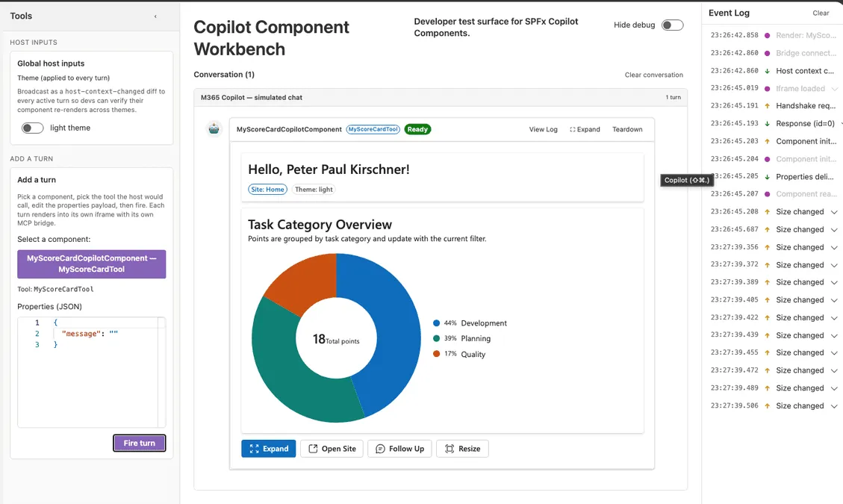This screenshot has height=504, width=843.
Task: Expand Size changed entry at 23:27:39.405
Action: pyautogui.click(x=834, y=300)
